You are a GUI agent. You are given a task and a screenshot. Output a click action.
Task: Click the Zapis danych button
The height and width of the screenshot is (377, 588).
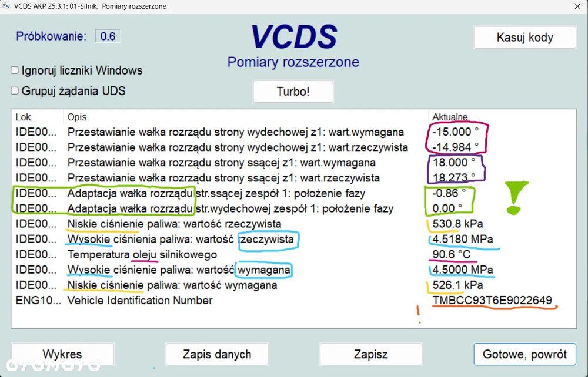pos(217,354)
